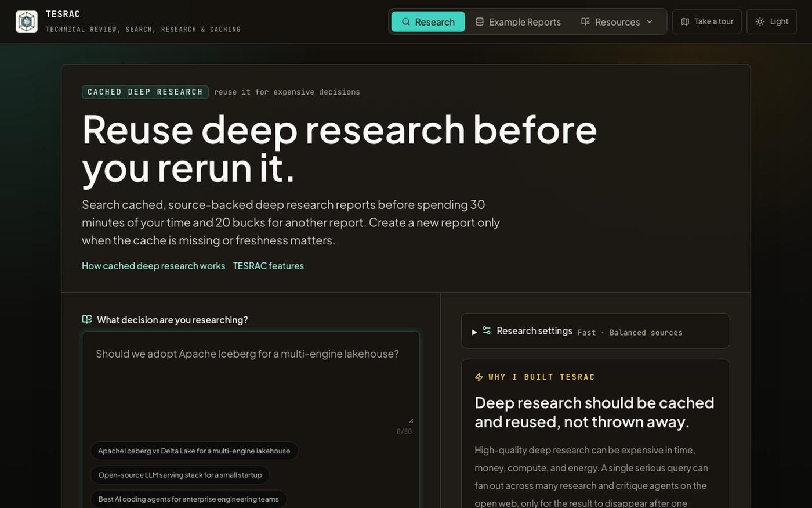Click the sun icon for Light theme

click(x=760, y=21)
